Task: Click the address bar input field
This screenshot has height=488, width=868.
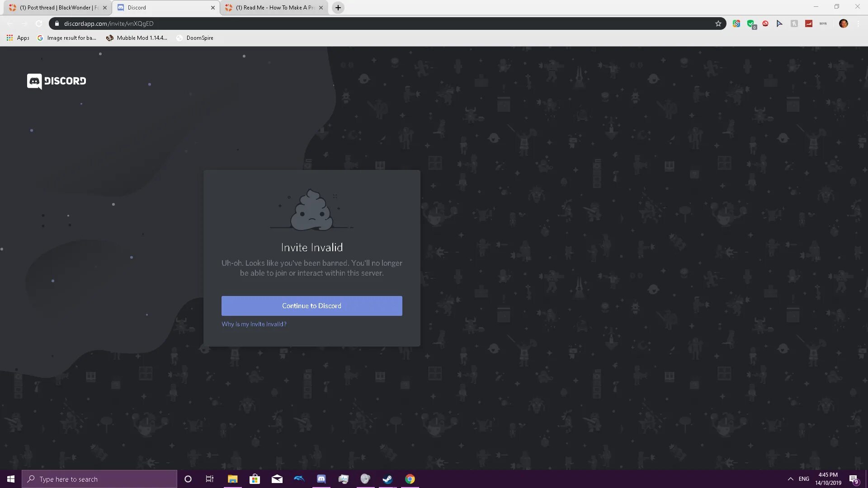Action: (388, 23)
